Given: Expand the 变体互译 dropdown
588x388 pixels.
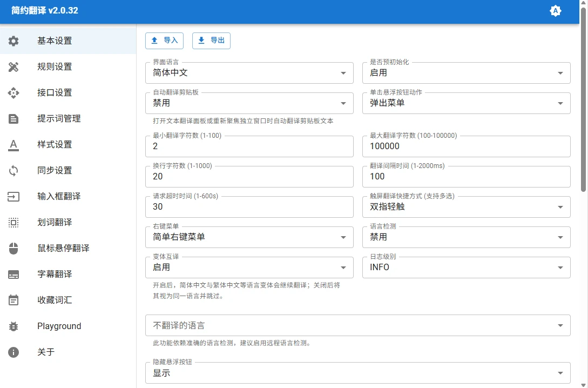Looking at the screenshot, I should pyautogui.click(x=249, y=267).
